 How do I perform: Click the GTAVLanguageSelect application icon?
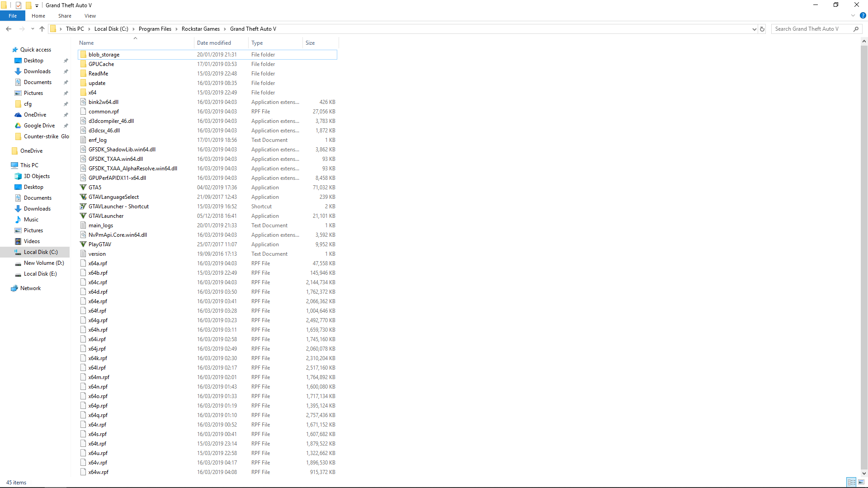point(83,197)
